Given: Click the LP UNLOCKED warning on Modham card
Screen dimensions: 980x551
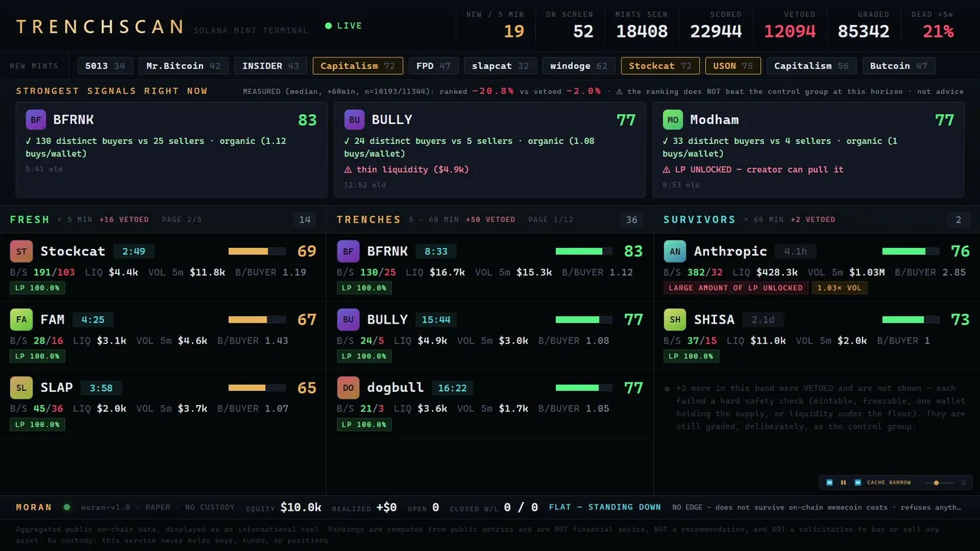Looking at the screenshot, I should tap(753, 170).
